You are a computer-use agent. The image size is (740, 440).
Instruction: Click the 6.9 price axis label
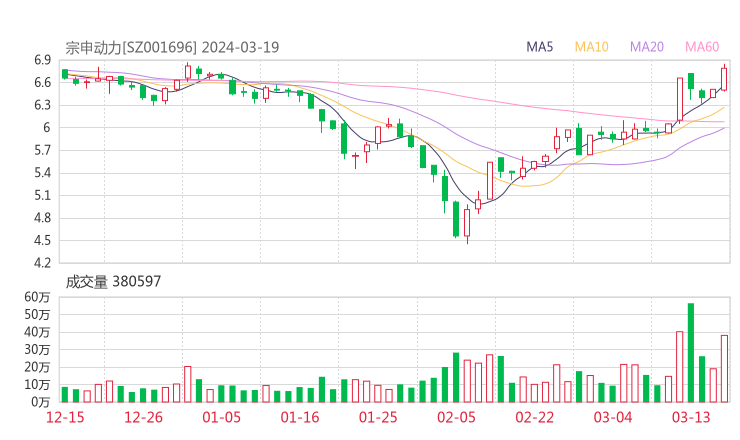(x=42, y=60)
